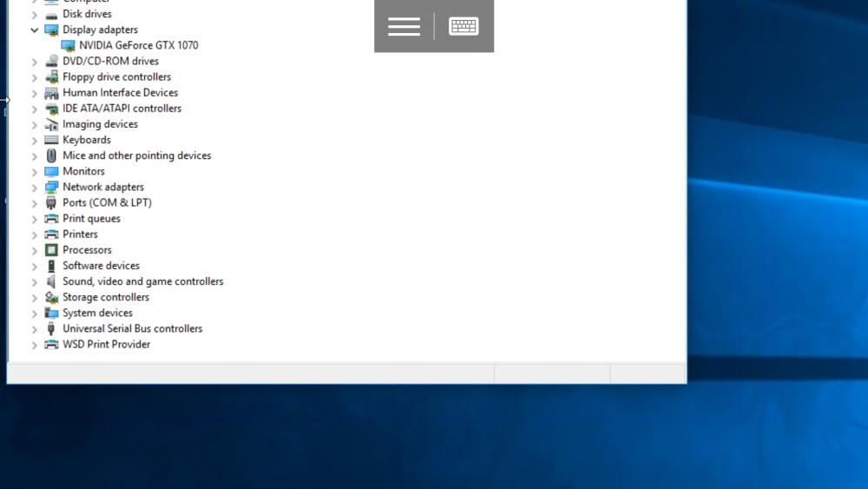
Task: Expand the WSD Print Provider node
Action: tap(35, 345)
